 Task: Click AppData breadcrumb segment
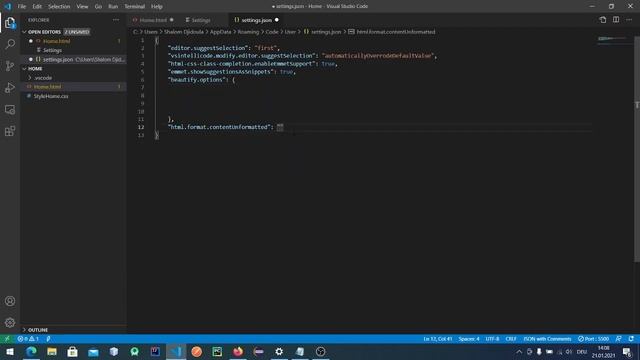[220, 32]
